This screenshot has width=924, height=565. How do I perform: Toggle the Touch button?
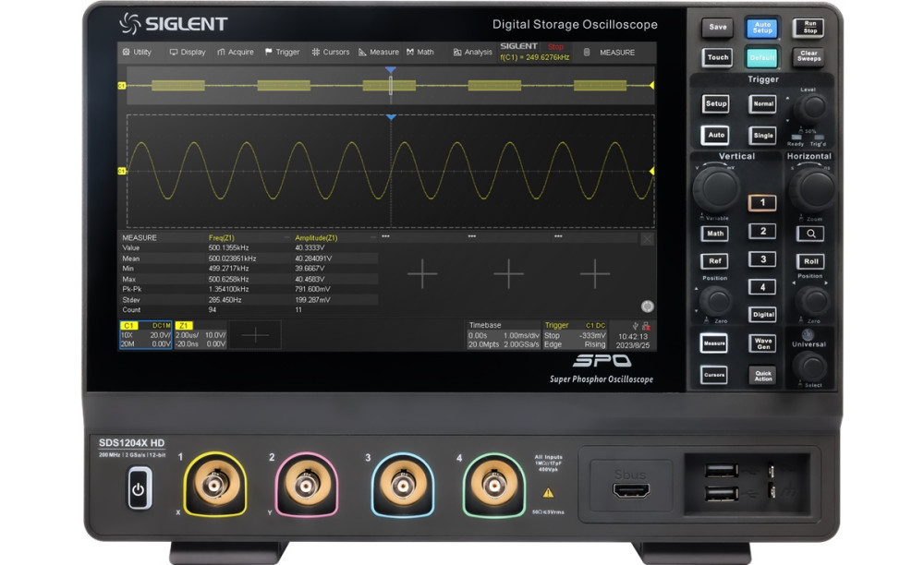pos(717,57)
